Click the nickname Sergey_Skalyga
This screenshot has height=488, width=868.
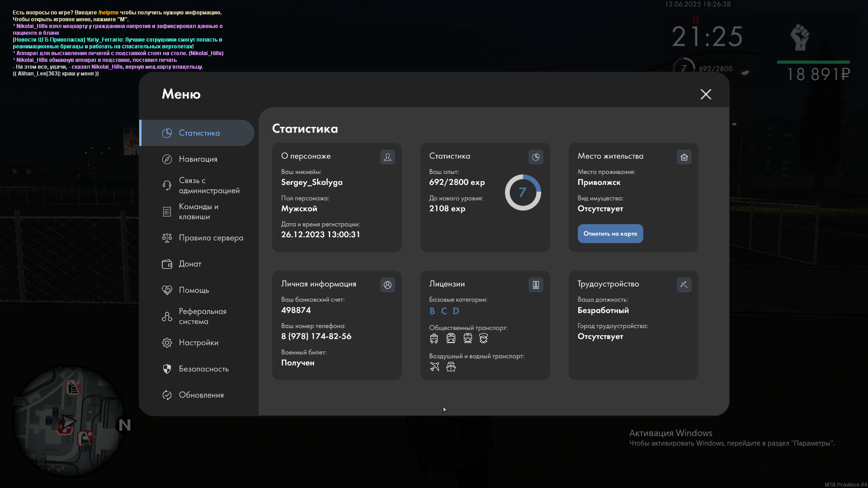312,183
